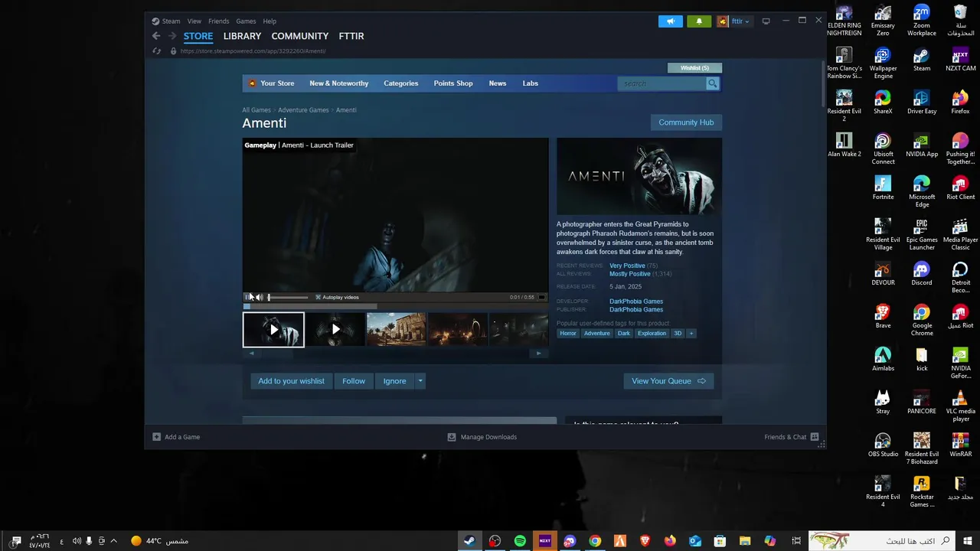This screenshot has width=980, height=551.
Task: Click the Mostly Positive all reviews link
Action: (630, 274)
